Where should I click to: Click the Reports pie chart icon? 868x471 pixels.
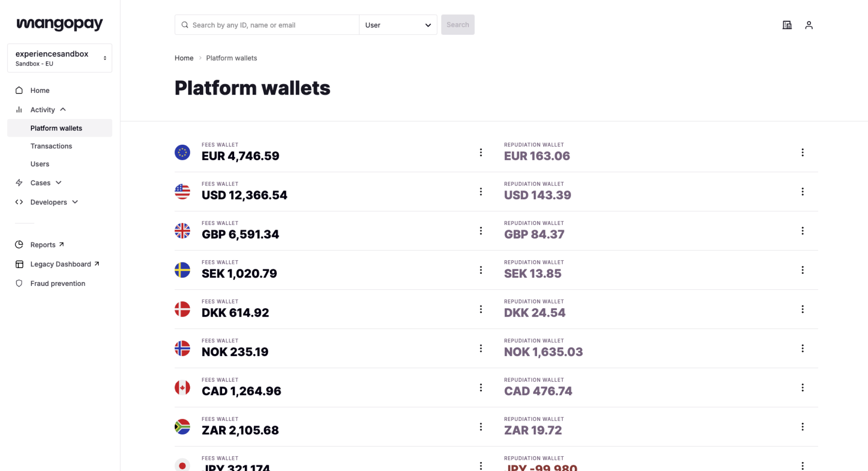(x=19, y=244)
